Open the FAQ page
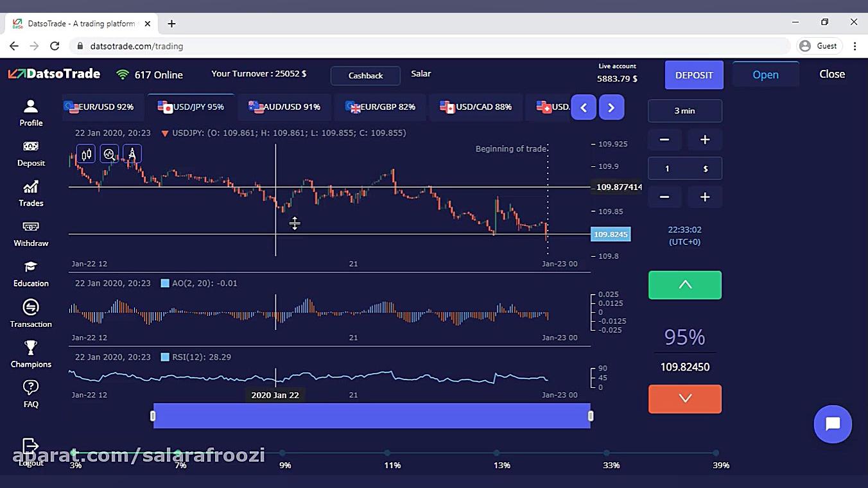Viewport: 868px width, 488px height. tap(31, 394)
